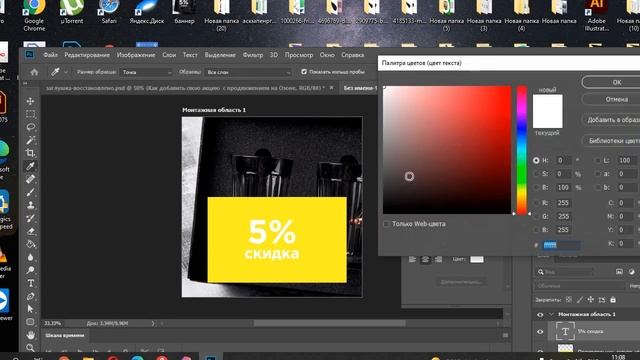Image resolution: width=640 pixels, height=360 pixels.
Task: Select the Type tool
Action: click(30, 283)
